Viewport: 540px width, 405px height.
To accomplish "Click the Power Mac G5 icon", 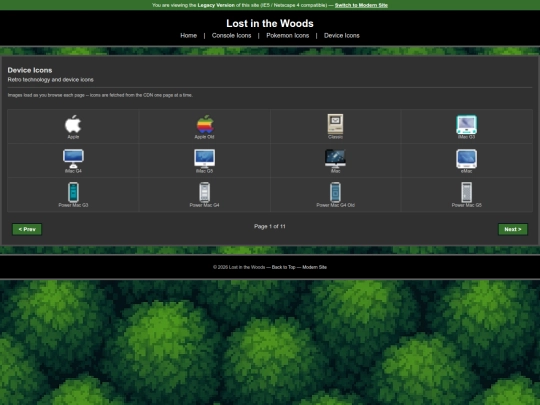I will click(x=467, y=192).
